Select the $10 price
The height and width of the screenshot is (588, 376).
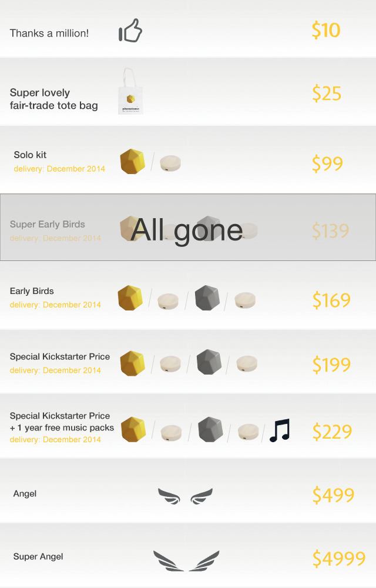pyautogui.click(x=326, y=30)
